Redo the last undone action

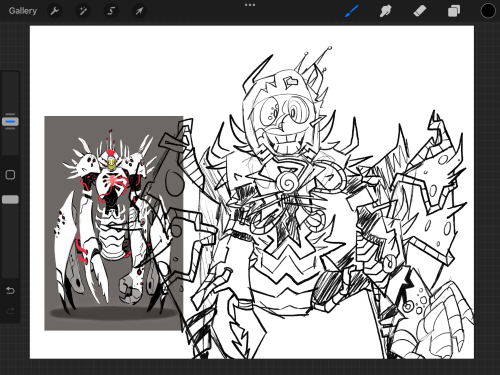pyautogui.click(x=10, y=311)
